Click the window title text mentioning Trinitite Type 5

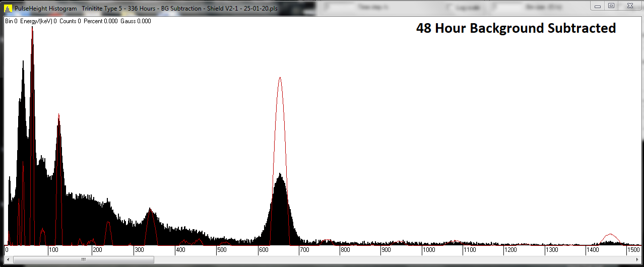click(178, 9)
